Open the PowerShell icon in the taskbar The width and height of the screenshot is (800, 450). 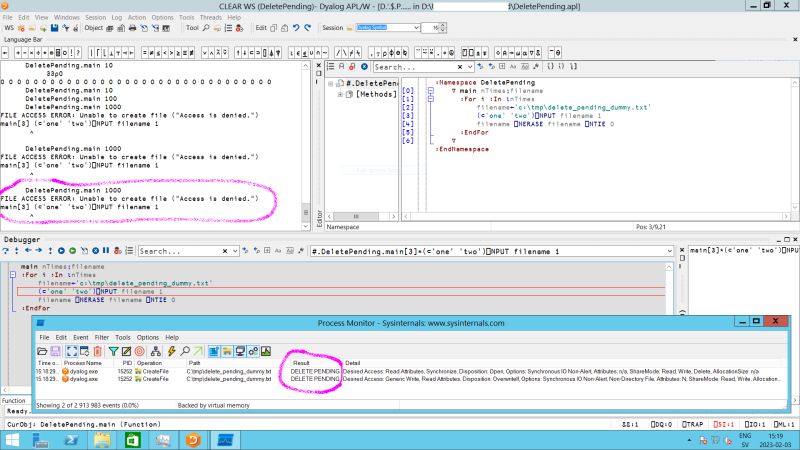tap(71, 440)
